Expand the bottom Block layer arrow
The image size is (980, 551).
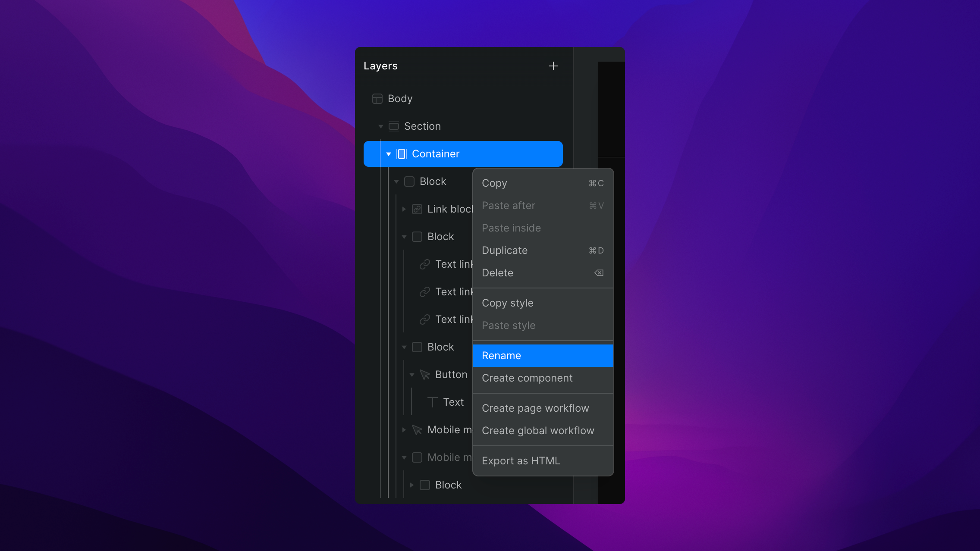point(412,485)
